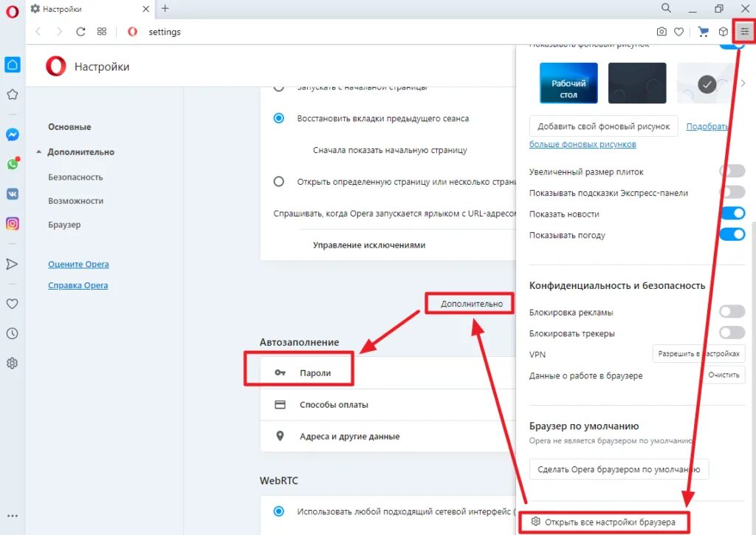Image resolution: width=756 pixels, height=535 pixels.
Task: Go back with the back arrow
Action: tap(38, 32)
